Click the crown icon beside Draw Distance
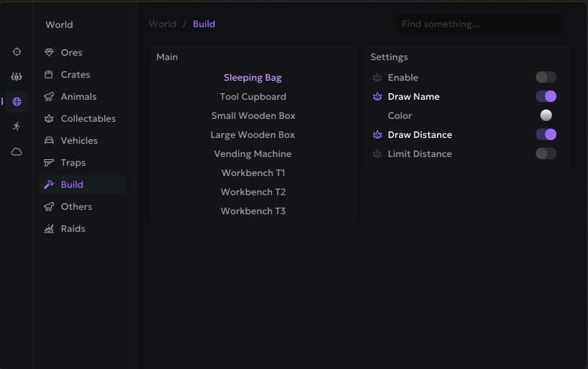Image resolution: width=588 pixels, height=369 pixels. click(x=378, y=135)
